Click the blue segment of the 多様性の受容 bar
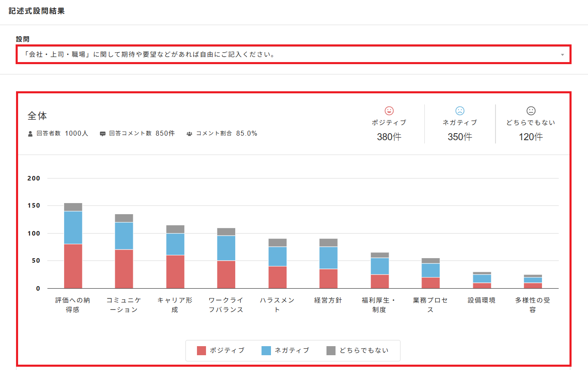Screen dimensions: 588x370 533,280
